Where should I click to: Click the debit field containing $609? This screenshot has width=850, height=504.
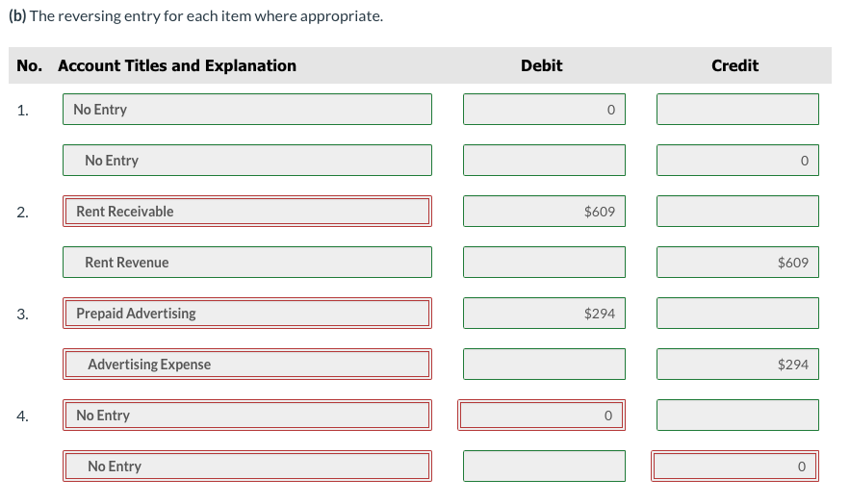coord(544,212)
